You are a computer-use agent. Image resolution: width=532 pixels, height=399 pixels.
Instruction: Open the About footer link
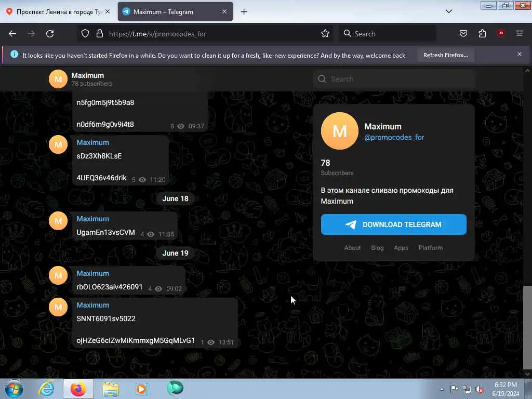352,248
